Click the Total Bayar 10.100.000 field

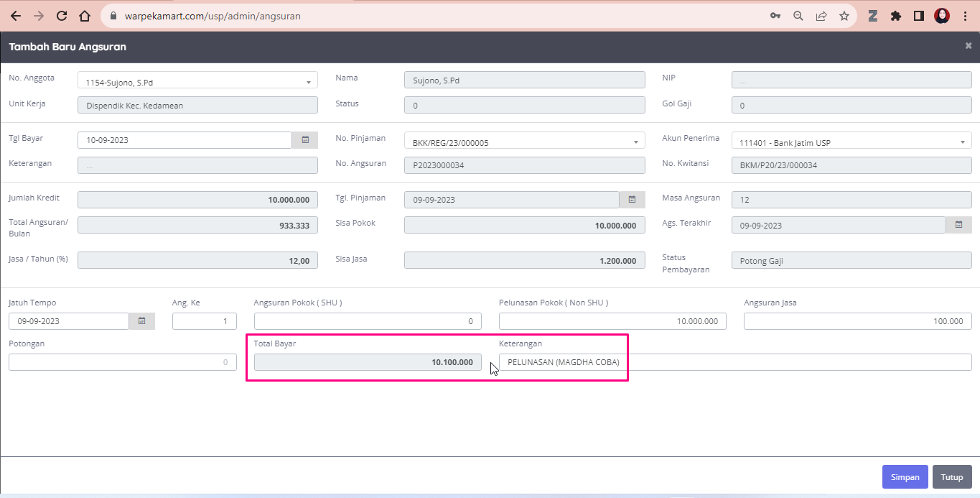pos(368,362)
